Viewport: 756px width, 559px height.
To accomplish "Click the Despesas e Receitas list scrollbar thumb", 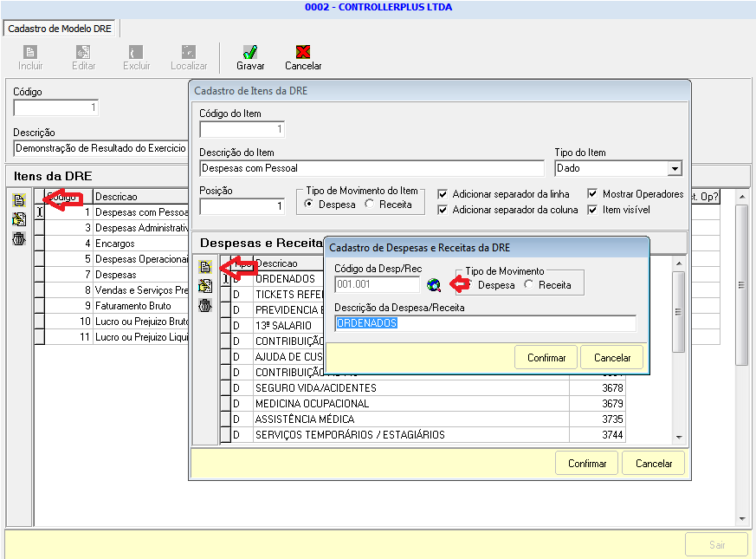I will coord(679,312).
